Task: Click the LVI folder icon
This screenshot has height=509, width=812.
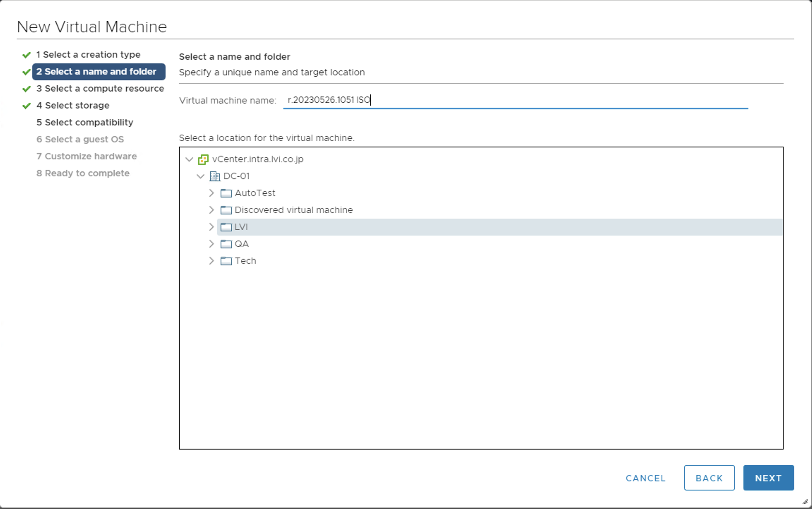Action: tap(226, 227)
